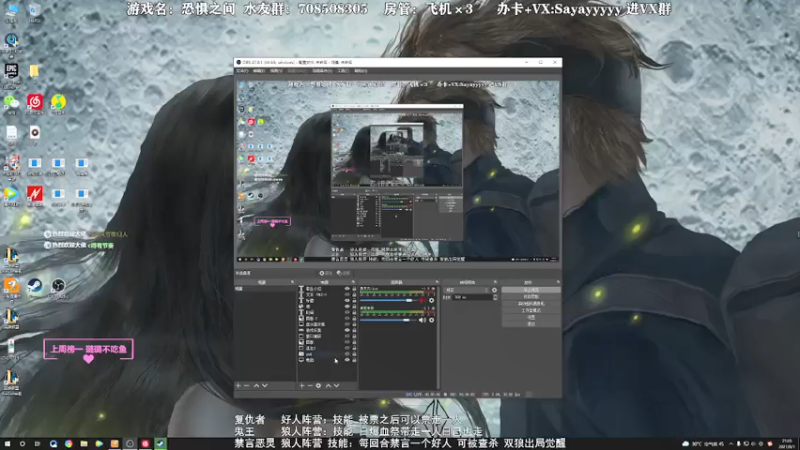
Task: Click the red NetEase icon on the taskbar
Action: pyautogui.click(x=145, y=444)
